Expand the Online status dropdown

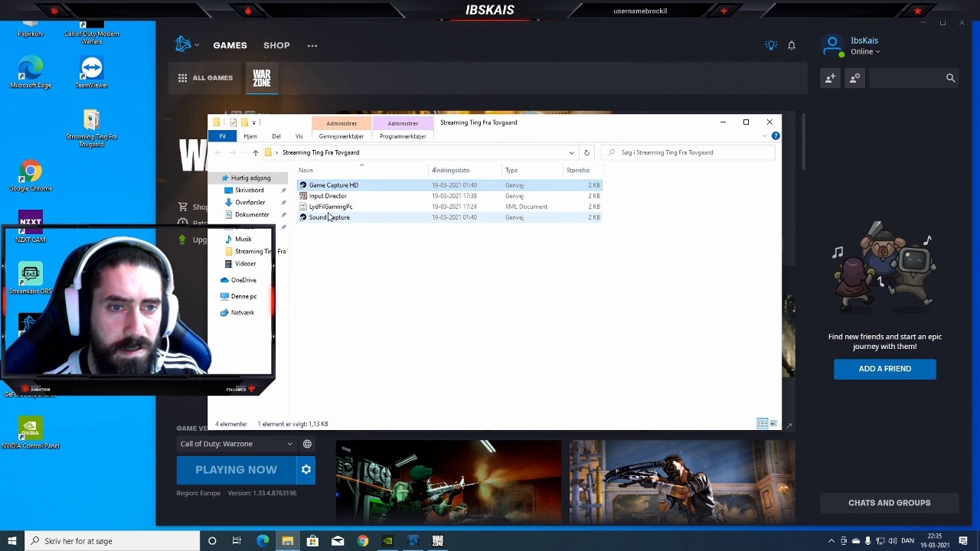tap(865, 52)
